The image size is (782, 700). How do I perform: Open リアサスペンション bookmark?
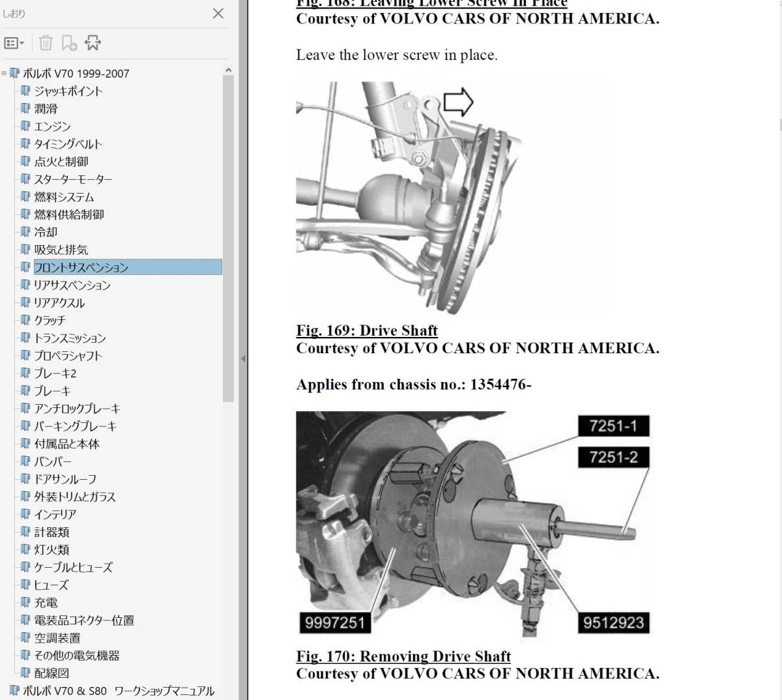[72, 285]
